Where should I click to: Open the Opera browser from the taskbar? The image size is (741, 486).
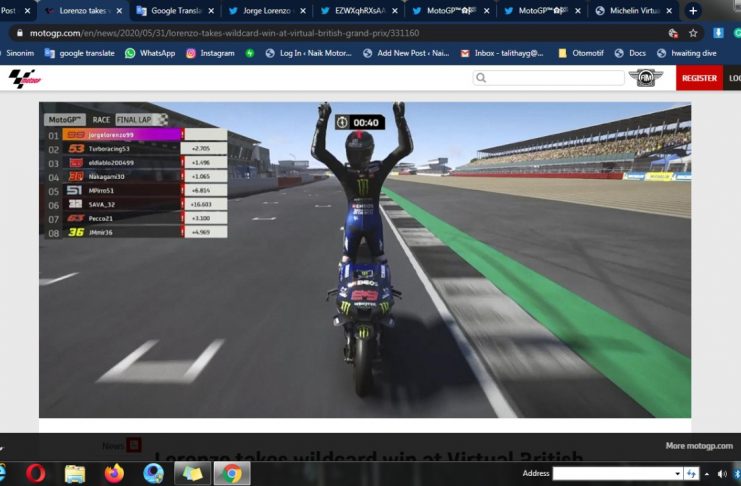pos(35,472)
